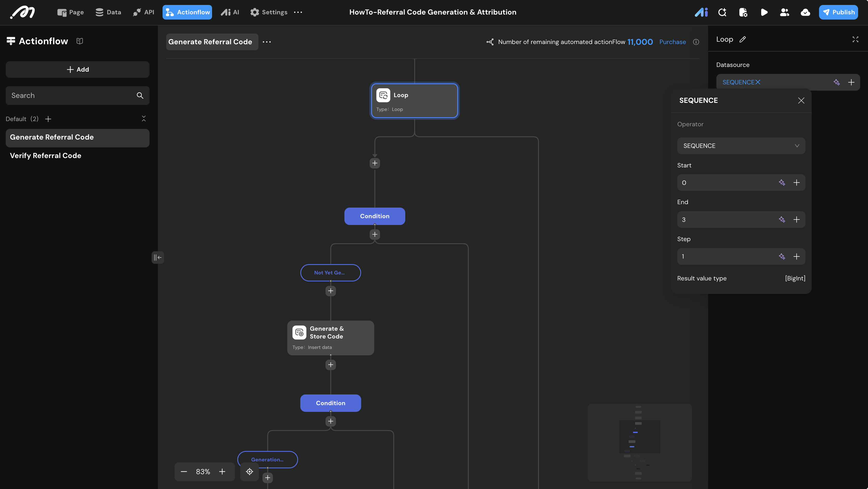Toggle expand of the Loop properties panel
868x489 pixels.
[x=855, y=39]
